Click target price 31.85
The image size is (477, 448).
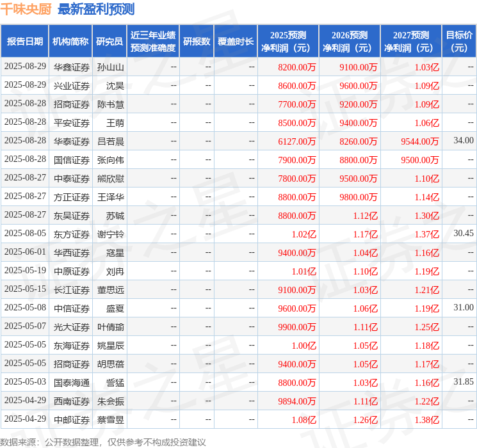point(464,381)
